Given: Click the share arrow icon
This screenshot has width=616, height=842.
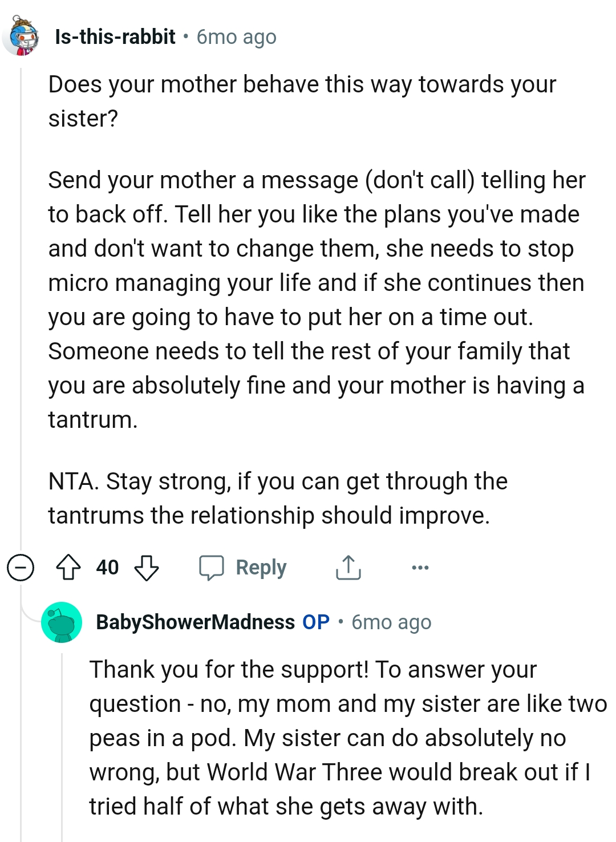Looking at the screenshot, I should click(x=348, y=567).
